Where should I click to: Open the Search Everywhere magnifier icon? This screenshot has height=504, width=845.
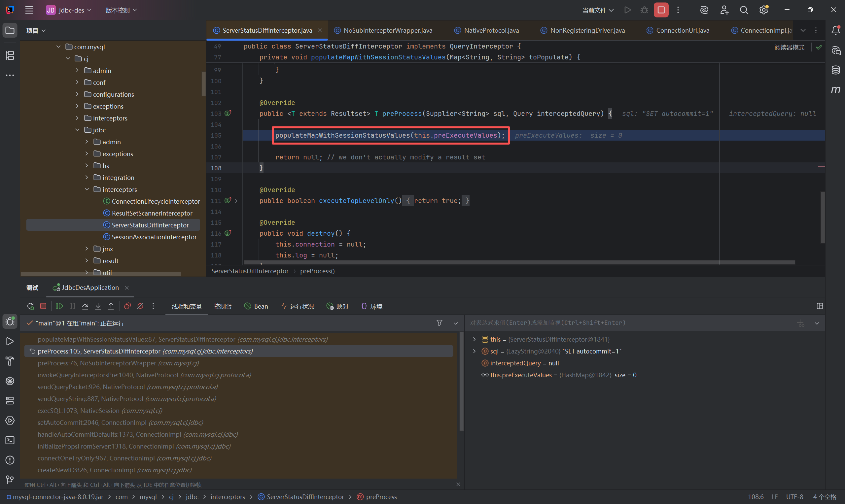click(x=744, y=10)
